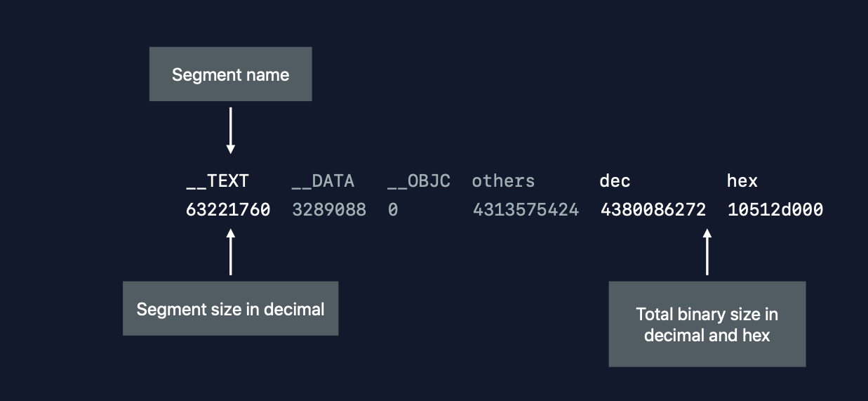The image size is (868, 401).
Task: Click the others value 4313575424
Action: pos(526,209)
